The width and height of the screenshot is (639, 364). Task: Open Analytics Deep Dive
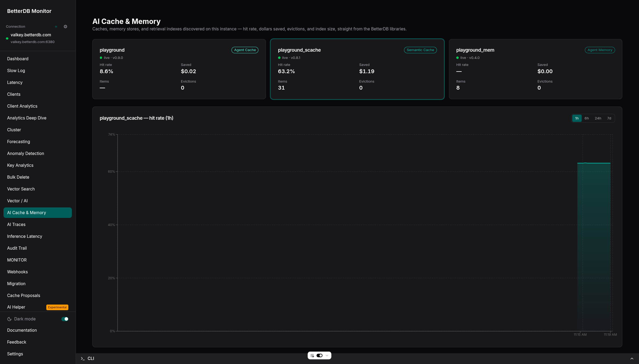tap(38, 118)
